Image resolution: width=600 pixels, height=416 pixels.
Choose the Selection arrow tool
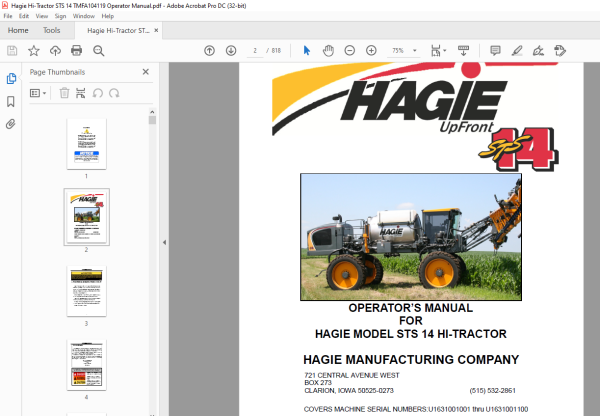307,51
